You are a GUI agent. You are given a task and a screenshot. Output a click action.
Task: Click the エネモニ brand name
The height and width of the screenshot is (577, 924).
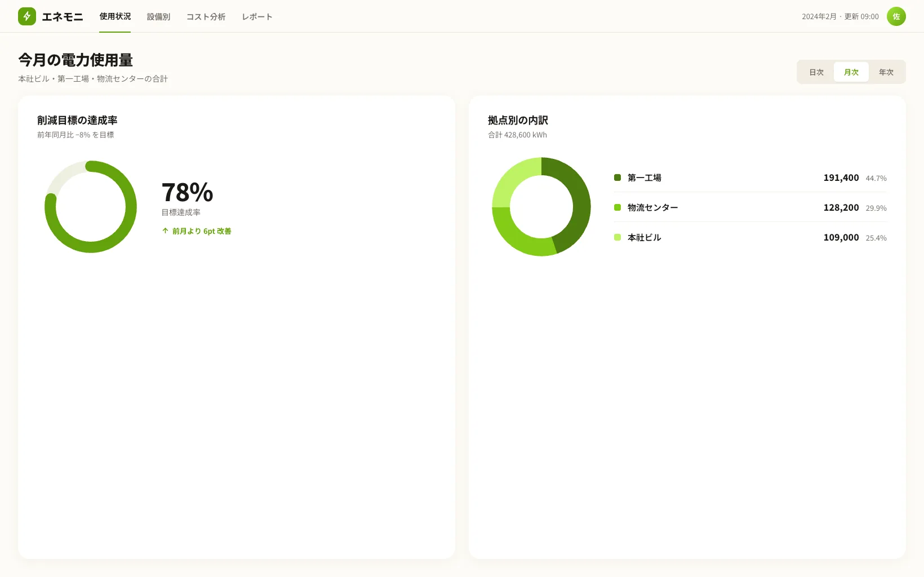(63, 17)
